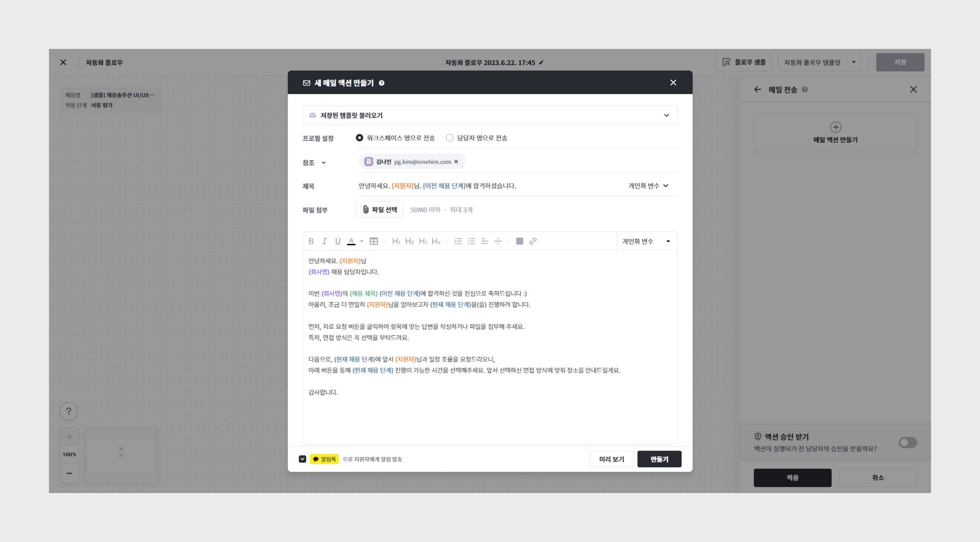Click the insert link icon

(533, 241)
